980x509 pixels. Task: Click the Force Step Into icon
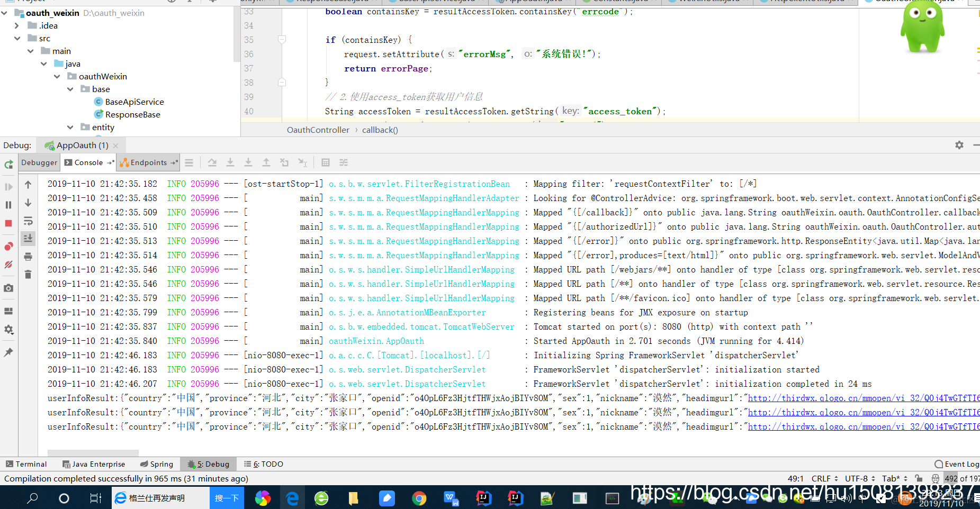[248, 162]
